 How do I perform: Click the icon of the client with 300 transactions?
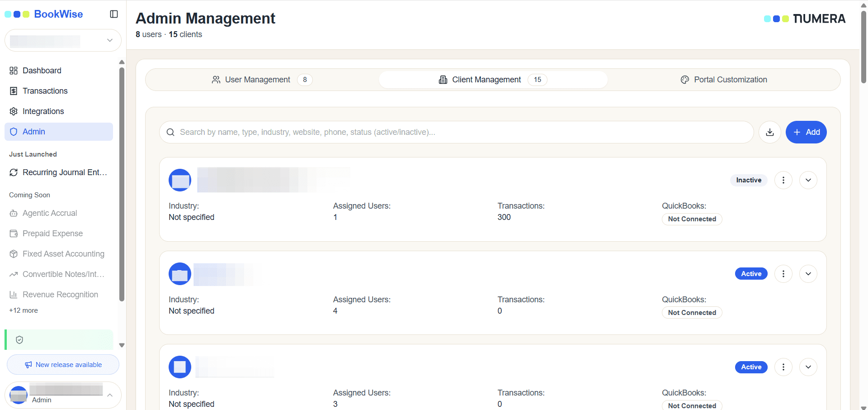[x=180, y=180]
